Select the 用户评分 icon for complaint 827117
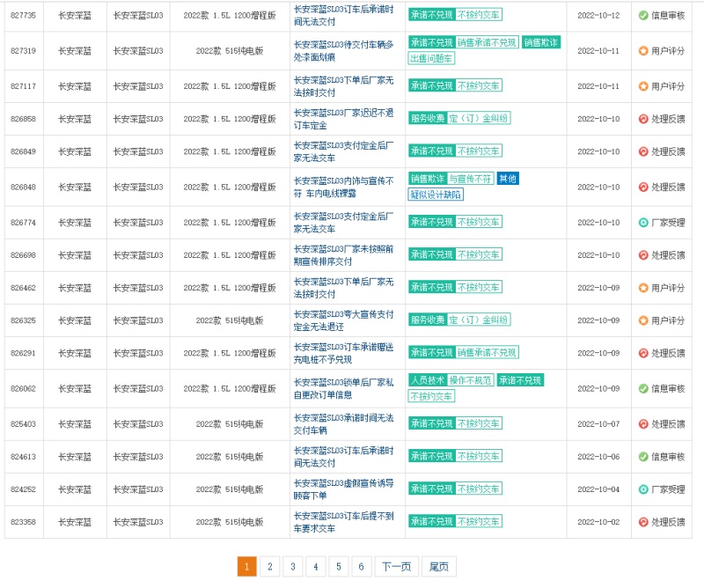704x588 pixels. pos(643,85)
